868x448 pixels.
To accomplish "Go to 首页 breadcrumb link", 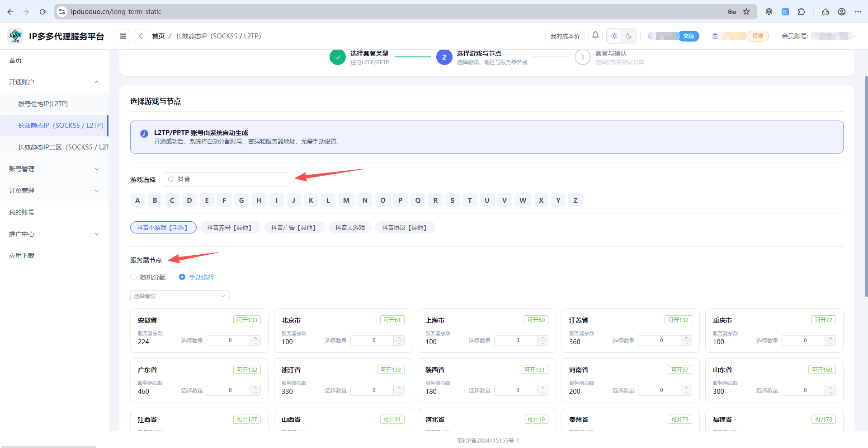I will [x=158, y=36].
